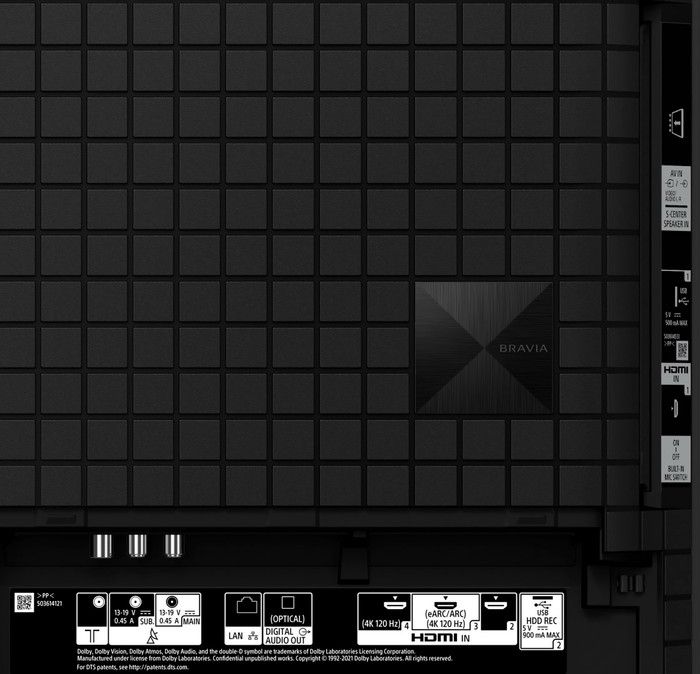Click the optical Digital Audio Out icon
This screenshot has width=700, height=674.
tap(287, 603)
